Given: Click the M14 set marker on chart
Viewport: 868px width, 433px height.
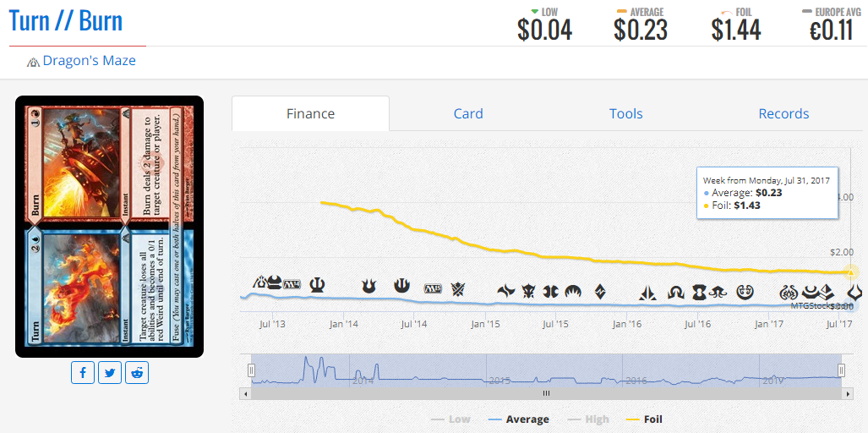Looking at the screenshot, I should point(292,285).
